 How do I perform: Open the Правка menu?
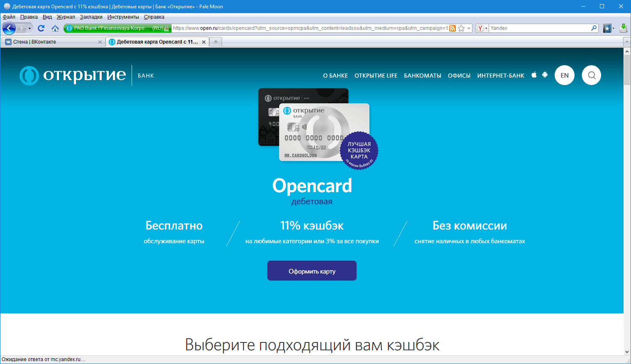29,17
